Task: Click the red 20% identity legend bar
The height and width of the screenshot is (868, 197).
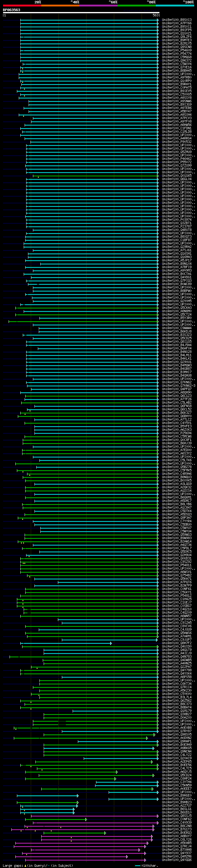Action: [22, 6]
